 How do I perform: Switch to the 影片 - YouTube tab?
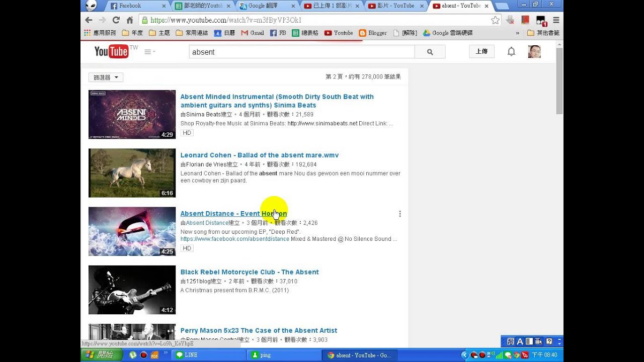click(396, 6)
